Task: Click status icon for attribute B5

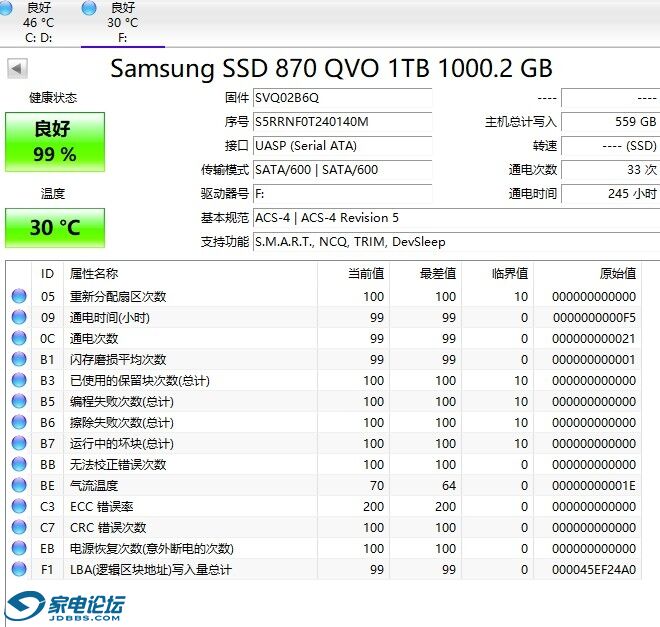Action: click(19, 401)
